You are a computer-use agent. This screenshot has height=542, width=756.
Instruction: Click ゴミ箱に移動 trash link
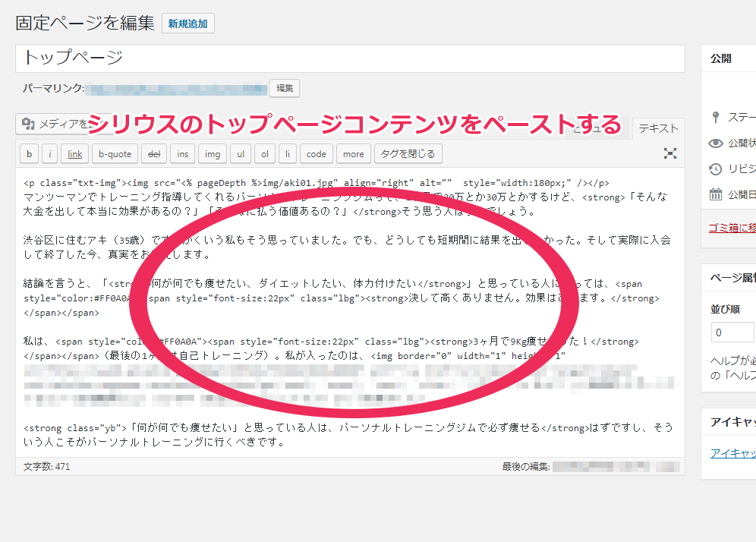coord(732,227)
